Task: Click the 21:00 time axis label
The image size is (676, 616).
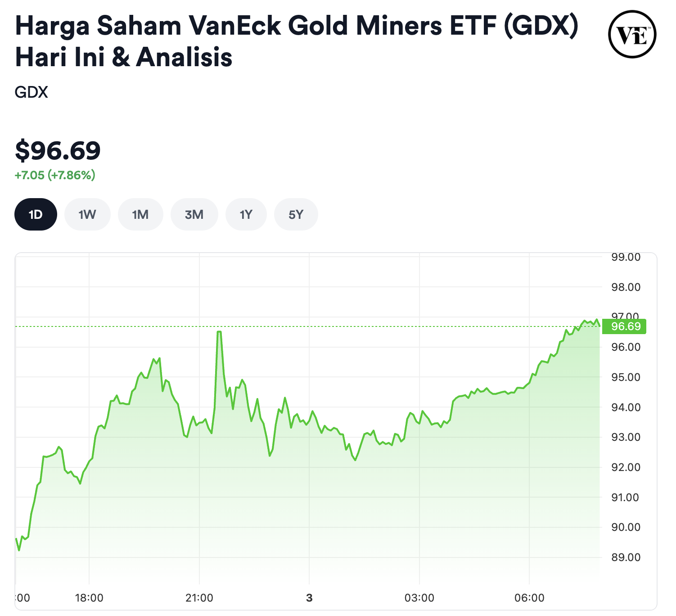Action: [x=199, y=598]
